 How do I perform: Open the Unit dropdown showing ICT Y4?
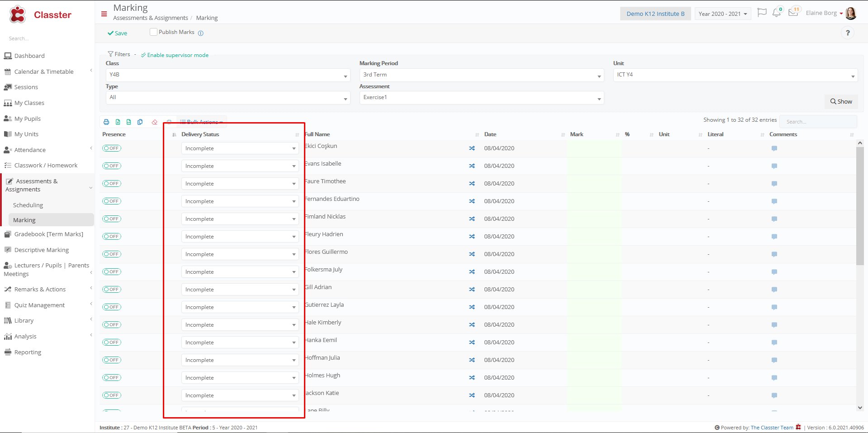click(735, 75)
